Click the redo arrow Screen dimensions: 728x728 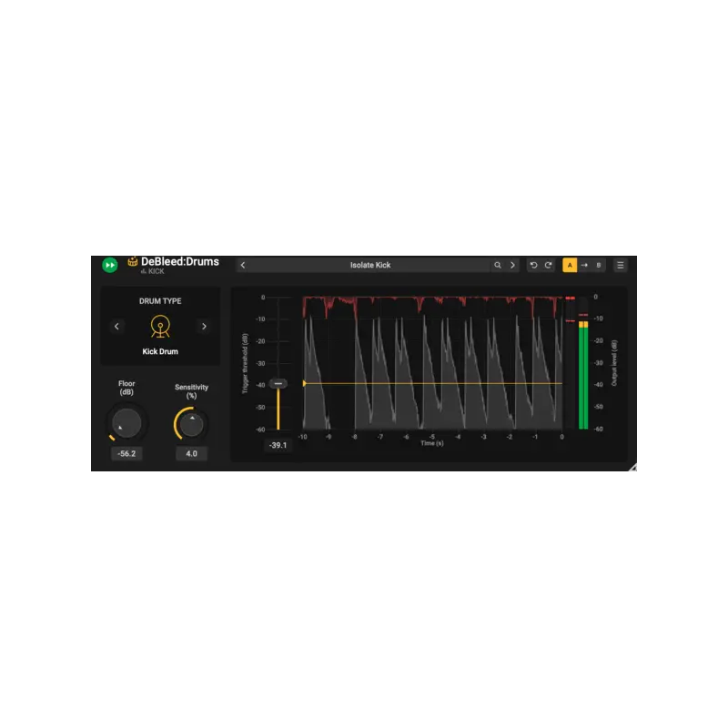[549, 265]
